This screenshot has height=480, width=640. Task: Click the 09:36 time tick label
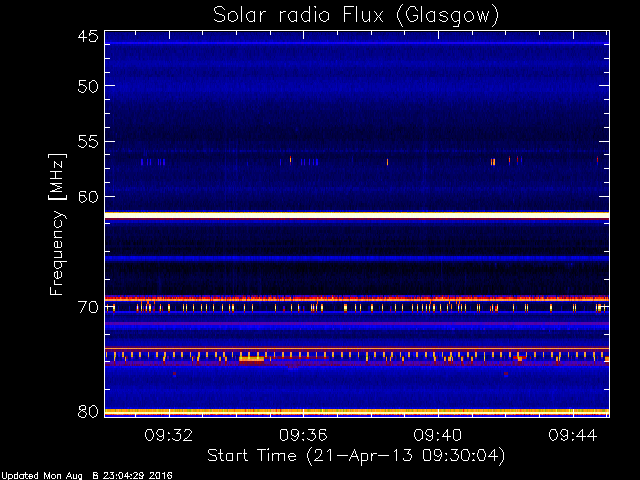(303, 435)
